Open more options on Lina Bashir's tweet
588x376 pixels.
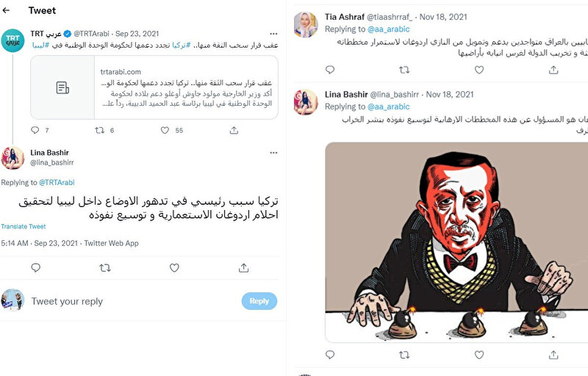(x=273, y=153)
